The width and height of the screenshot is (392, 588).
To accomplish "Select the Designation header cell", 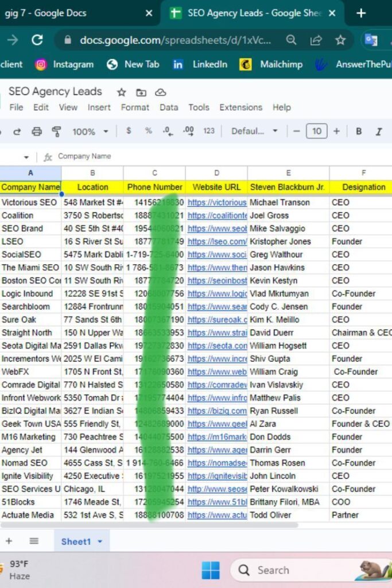I will [363, 187].
